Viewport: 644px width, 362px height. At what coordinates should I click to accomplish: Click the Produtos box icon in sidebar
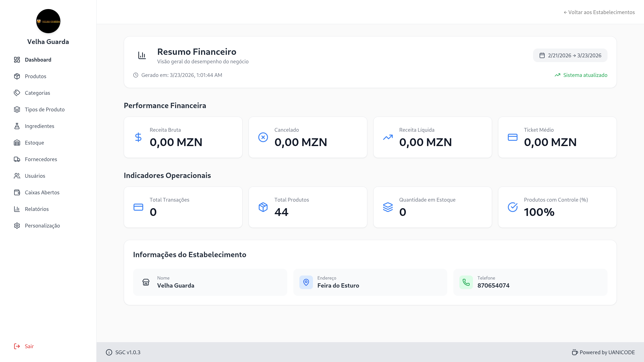pos(17,76)
